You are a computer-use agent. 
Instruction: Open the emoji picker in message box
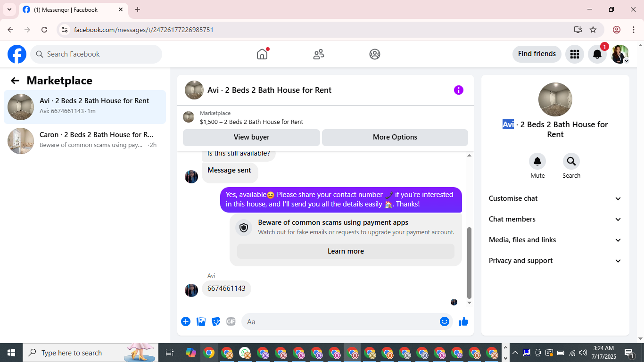[x=445, y=321]
